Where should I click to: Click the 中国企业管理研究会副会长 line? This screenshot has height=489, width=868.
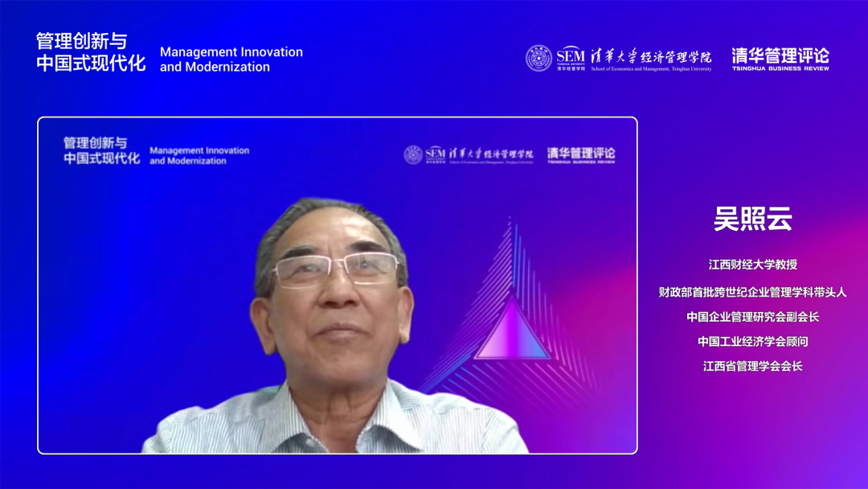pos(753,317)
